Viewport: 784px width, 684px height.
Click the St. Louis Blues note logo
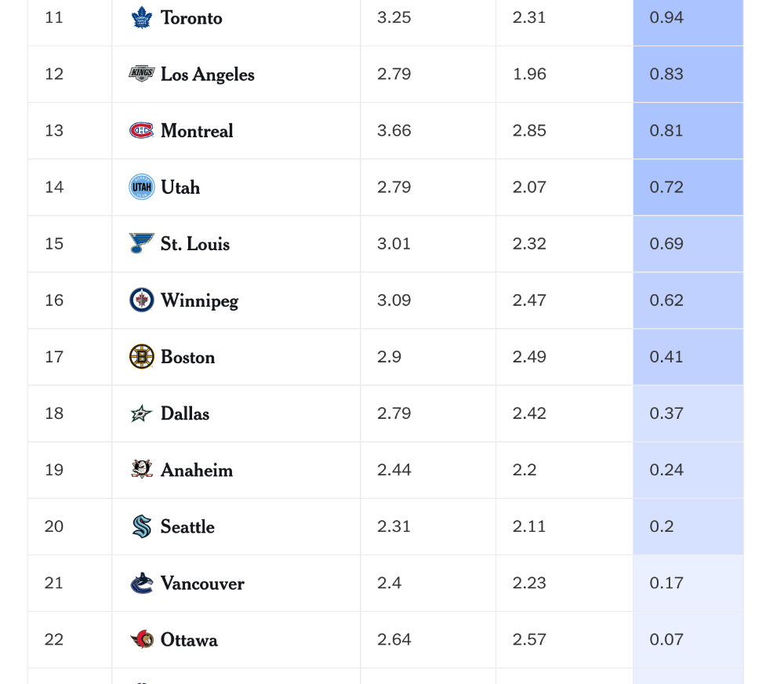pos(141,244)
